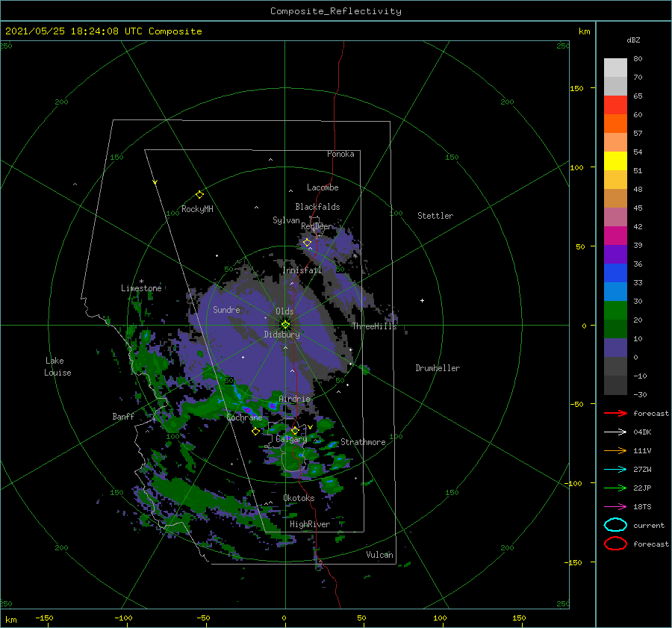
Task: Click the Composite_Reflectivity title text
Action: coord(336,11)
